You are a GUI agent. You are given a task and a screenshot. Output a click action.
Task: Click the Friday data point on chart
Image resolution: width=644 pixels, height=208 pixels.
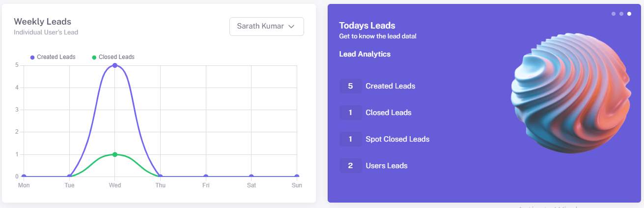pos(206,177)
